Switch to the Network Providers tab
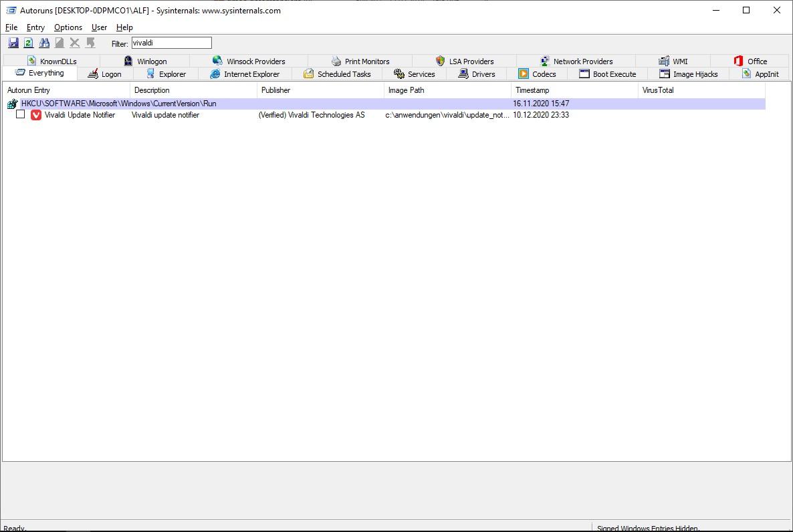The width and height of the screenshot is (793, 532). point(576,61)
